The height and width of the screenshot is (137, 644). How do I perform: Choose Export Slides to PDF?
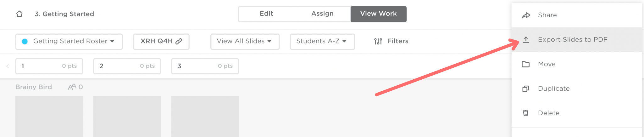pos(572,40)
